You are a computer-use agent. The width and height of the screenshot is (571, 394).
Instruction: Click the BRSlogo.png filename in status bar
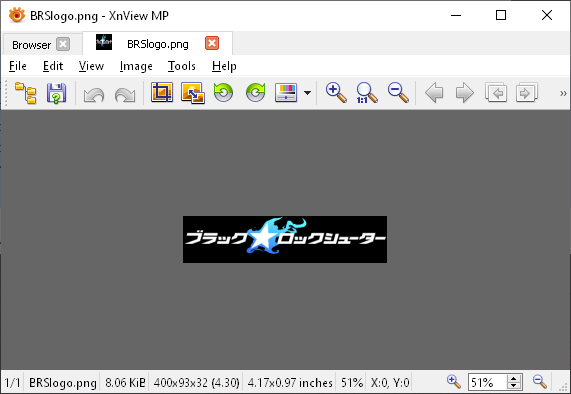(x=63, y=383)
